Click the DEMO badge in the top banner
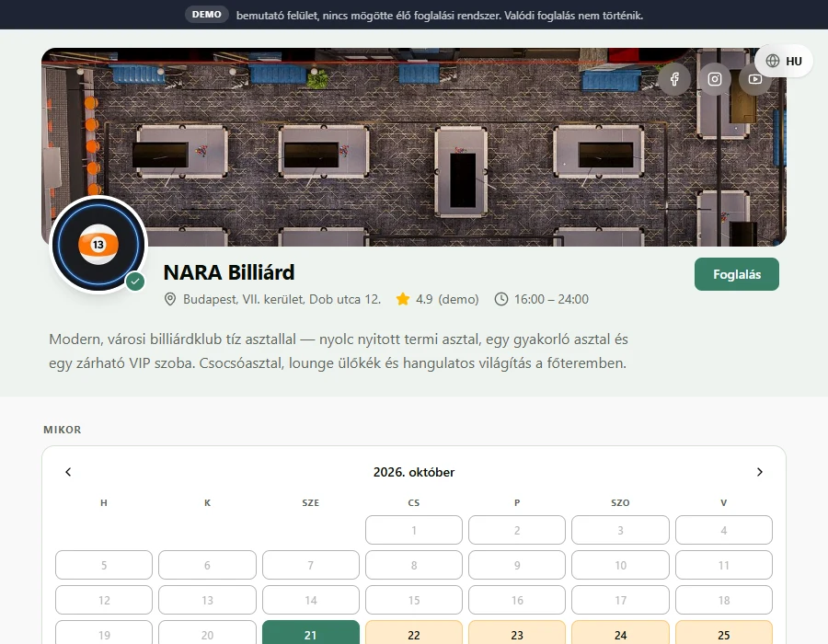 tap(206, 15)
